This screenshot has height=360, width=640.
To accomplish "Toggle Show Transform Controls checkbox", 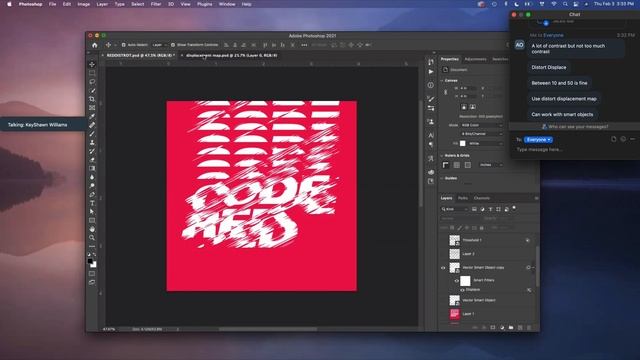I will [x=173, y=45].
